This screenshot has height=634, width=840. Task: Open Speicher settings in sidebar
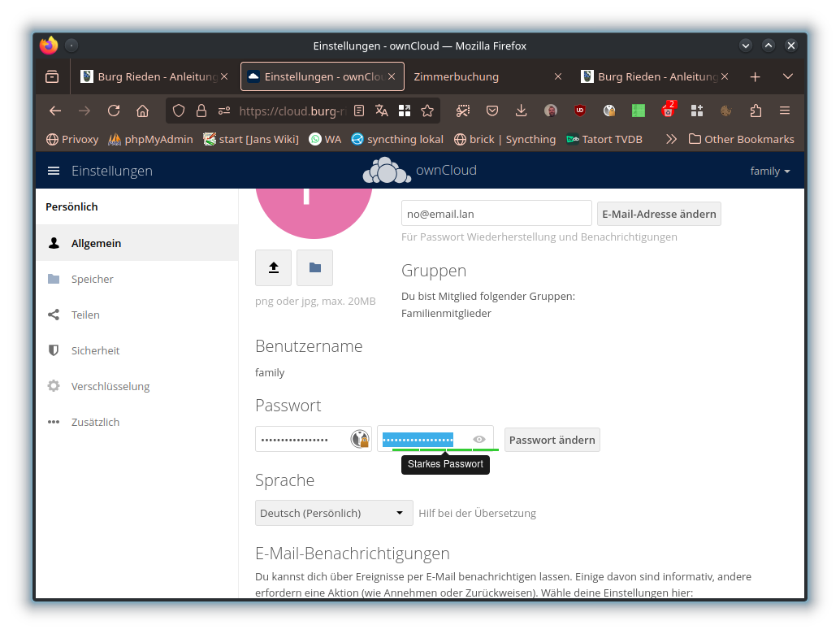coord(92,279)
